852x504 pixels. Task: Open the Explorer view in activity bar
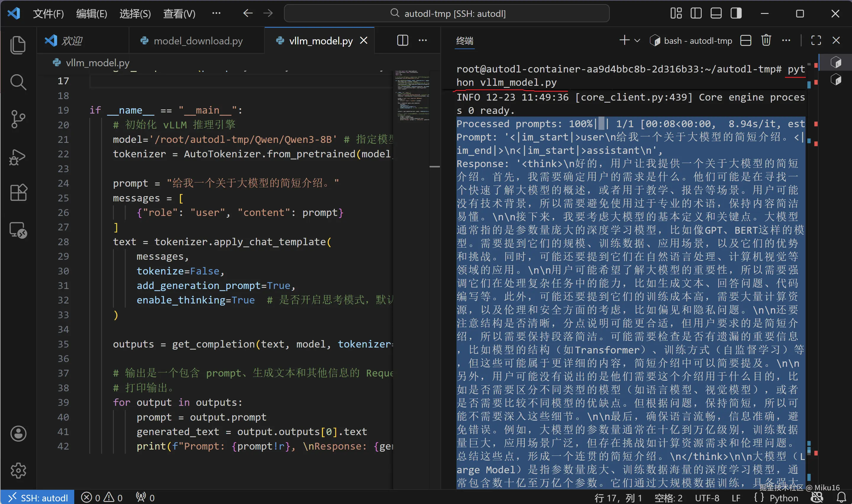tap(18, 45)
